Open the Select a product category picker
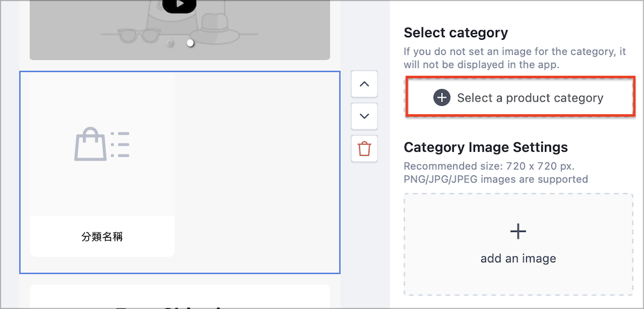 (x=519, y=98)
